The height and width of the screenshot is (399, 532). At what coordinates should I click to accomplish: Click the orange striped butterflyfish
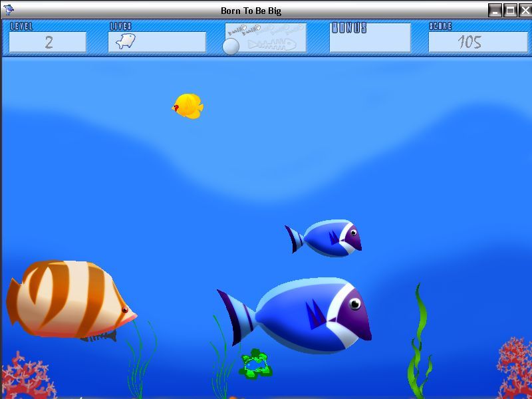[72, 299]
